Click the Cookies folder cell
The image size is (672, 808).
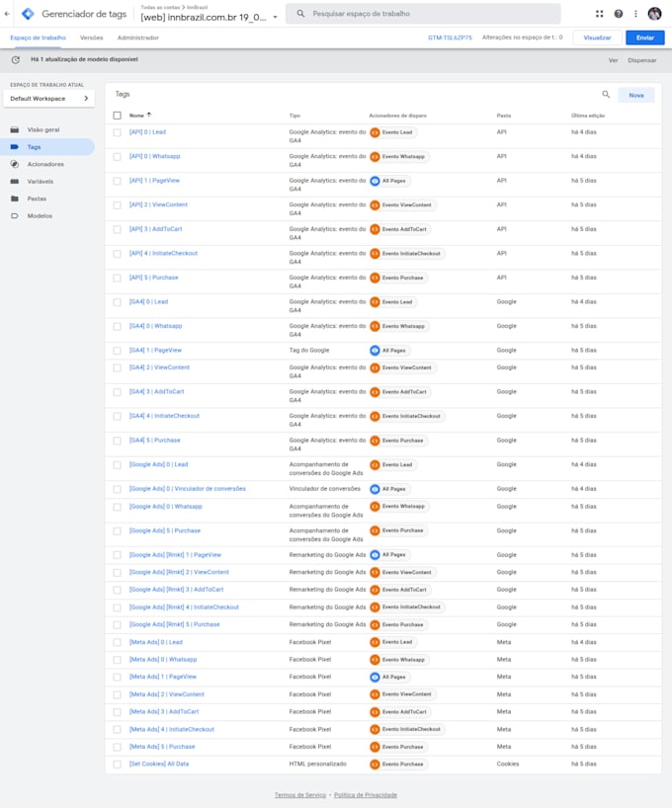508,765
